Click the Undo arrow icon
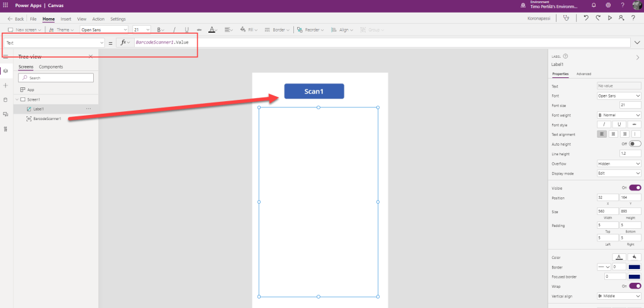This screenshot has width=644, height=308. (x=586, y=18)
